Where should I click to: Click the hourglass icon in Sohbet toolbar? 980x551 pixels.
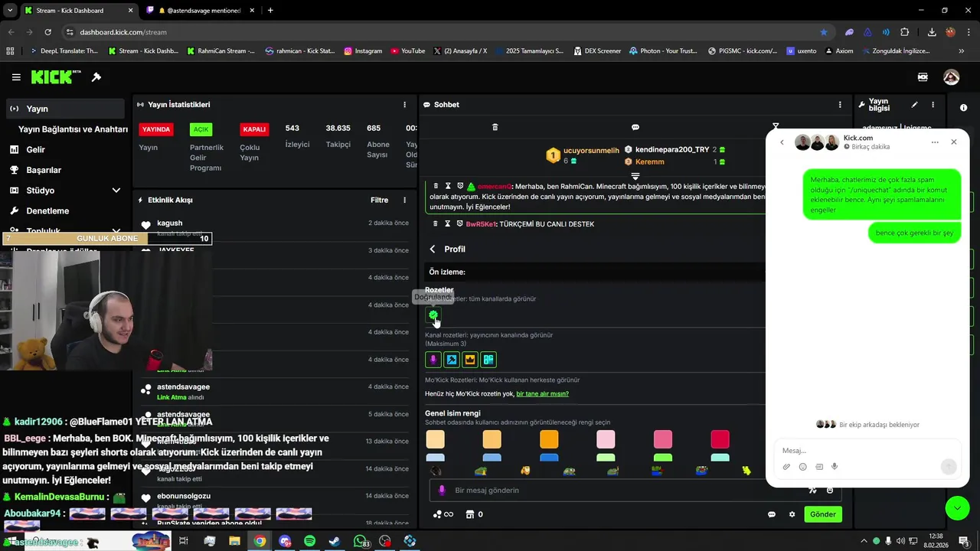(776, 127)
